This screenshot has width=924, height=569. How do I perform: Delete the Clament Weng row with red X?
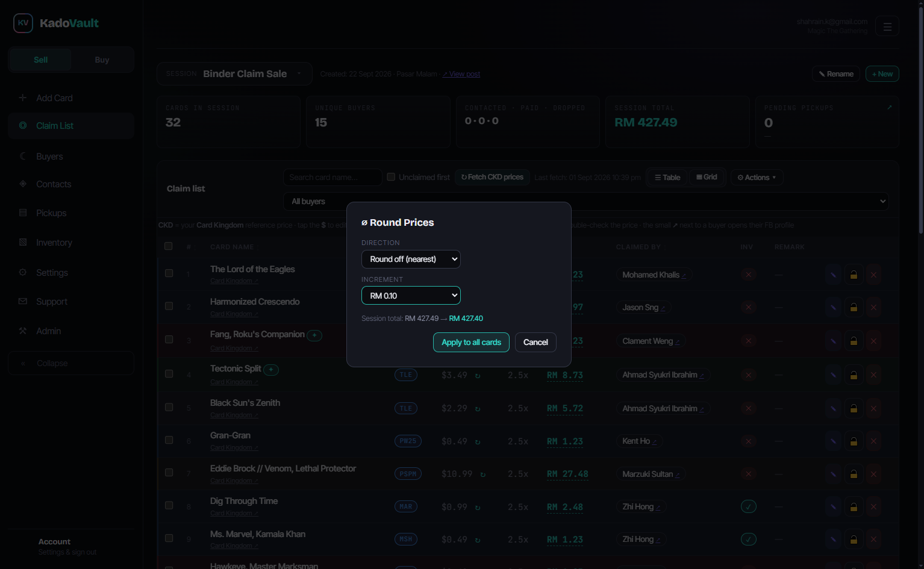[x=873, y=341]
